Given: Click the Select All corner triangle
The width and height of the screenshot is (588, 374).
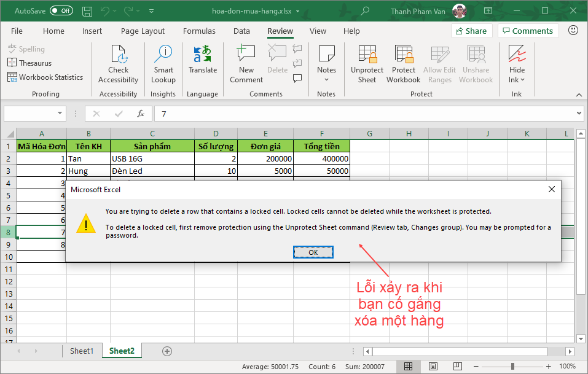Looking at the screenshot, I should (9, 133).
